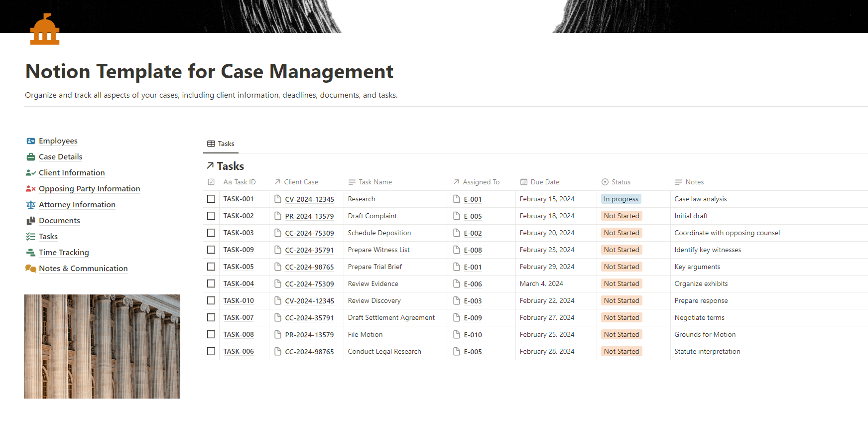Open the TASK-006 page
The width and height of the screenshot is (868, 423).
[239, 351]
